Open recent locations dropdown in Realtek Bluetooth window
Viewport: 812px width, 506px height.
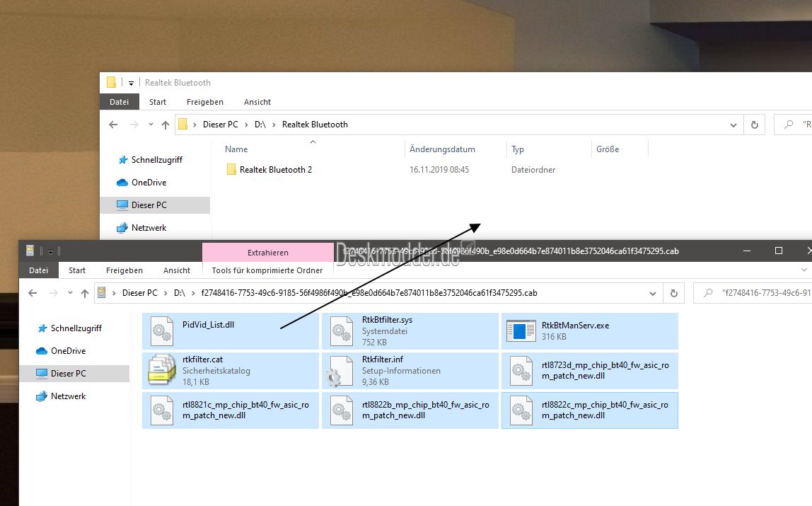[x=151, y=125]
